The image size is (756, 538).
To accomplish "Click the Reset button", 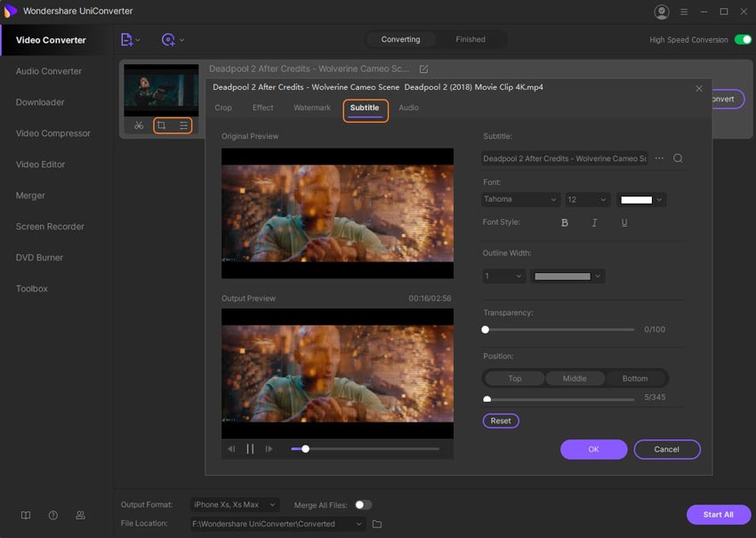I will point(501,421).
